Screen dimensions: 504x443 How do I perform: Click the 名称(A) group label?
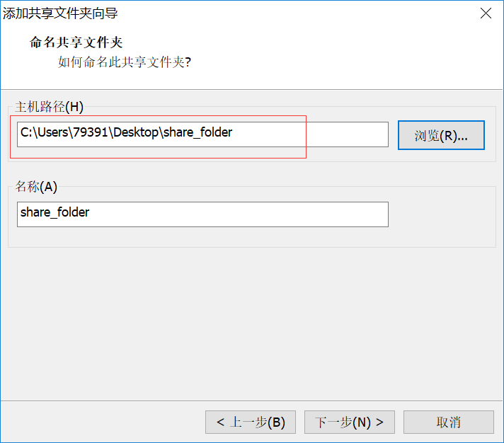tap(36, 187)
